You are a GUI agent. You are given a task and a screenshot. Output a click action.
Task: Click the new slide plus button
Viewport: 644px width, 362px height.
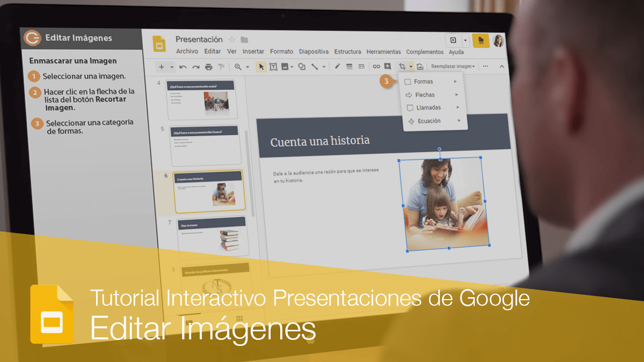(x=162, y=67)
